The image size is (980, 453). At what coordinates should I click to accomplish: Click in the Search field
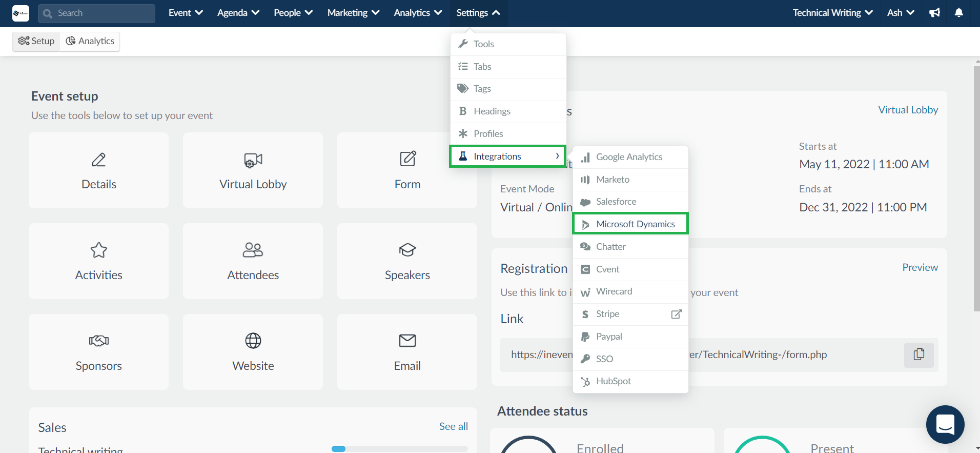96,13
